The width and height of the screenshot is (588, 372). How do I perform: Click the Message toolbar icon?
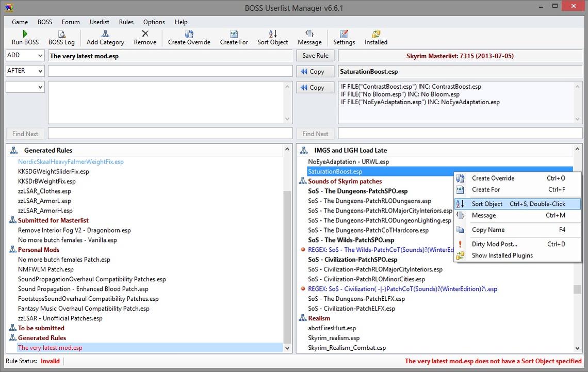[309, 34]
